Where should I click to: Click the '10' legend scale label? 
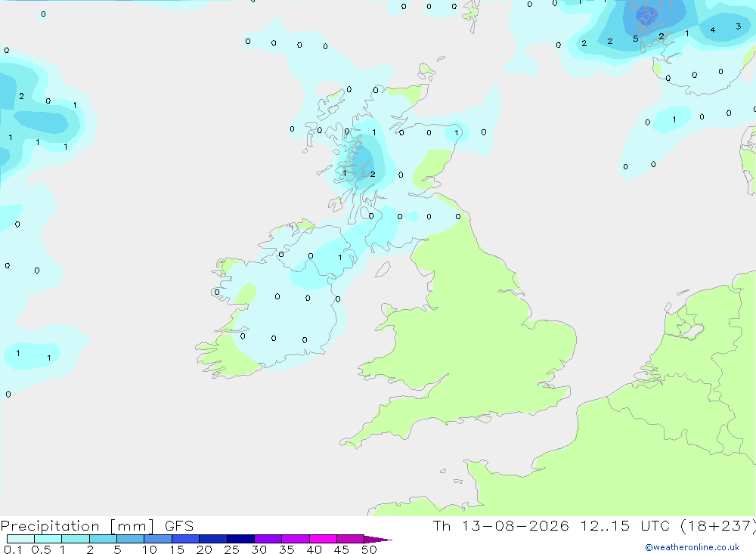pyautogui.click(x=150, y=549)
